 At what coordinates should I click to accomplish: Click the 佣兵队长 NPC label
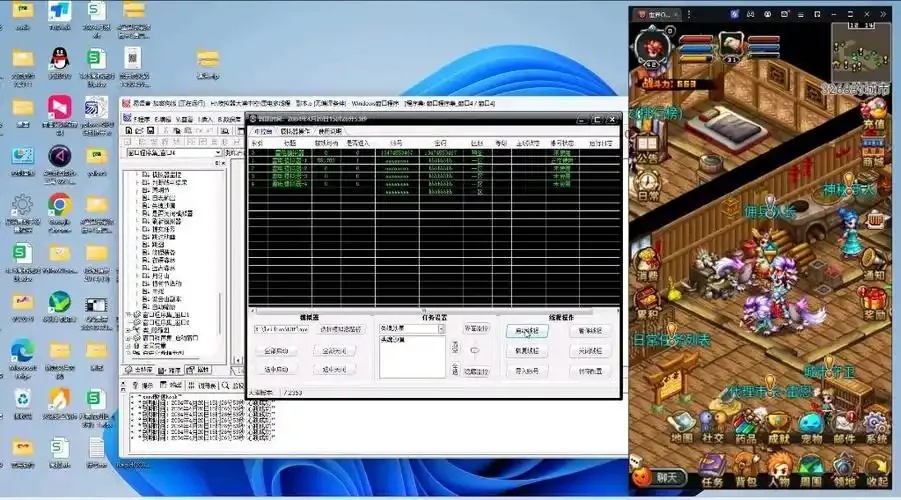[x=769, y=211]
